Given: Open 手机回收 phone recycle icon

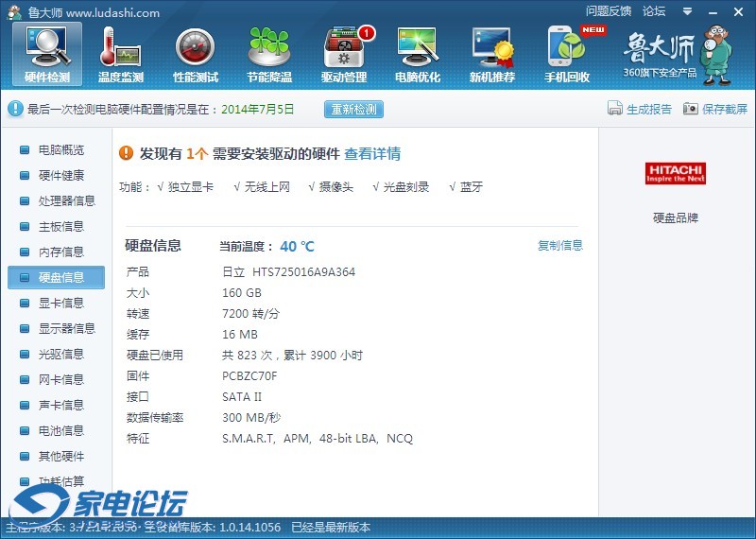Looking at the screenshot, I should [567, 53].
